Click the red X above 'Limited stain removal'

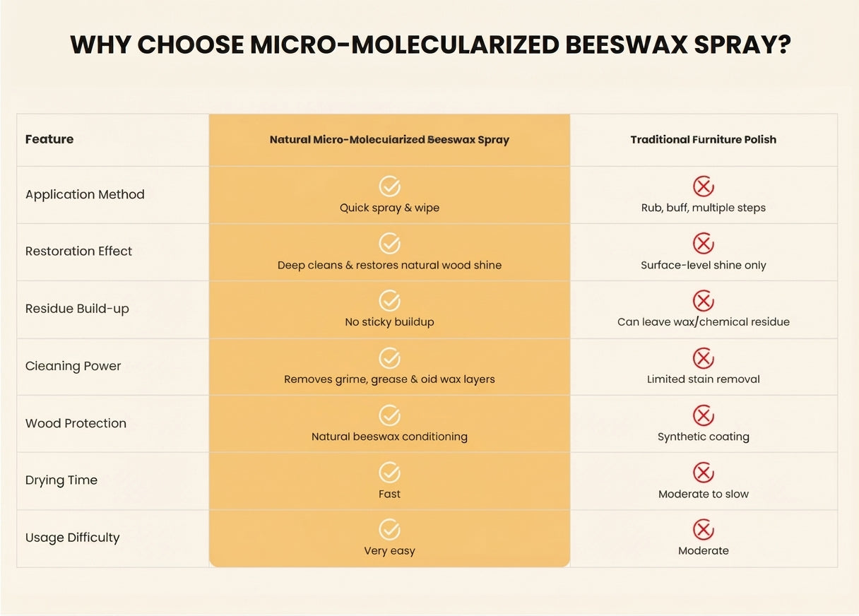pos(703,358)
